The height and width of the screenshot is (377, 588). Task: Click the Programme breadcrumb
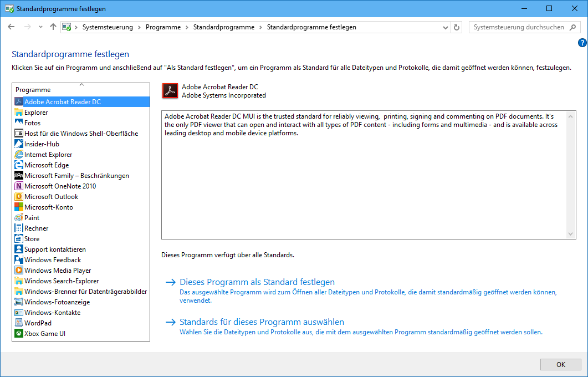point(163,27)
